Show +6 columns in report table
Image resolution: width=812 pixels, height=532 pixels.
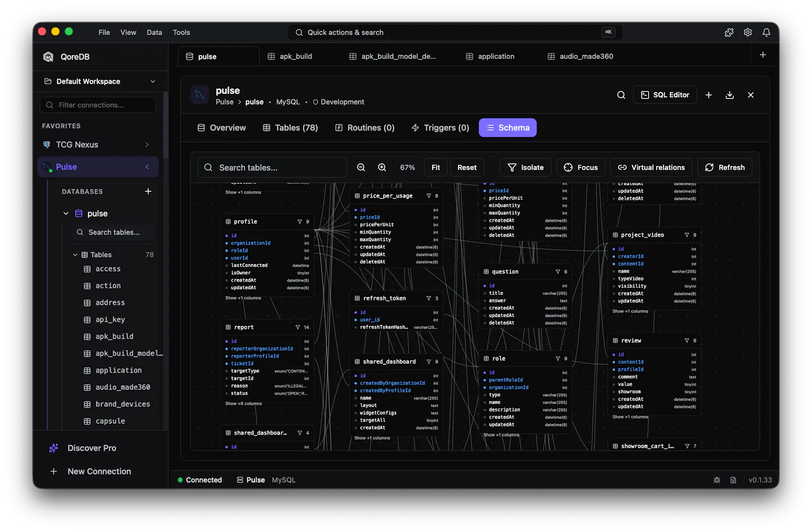coord(244,404)
